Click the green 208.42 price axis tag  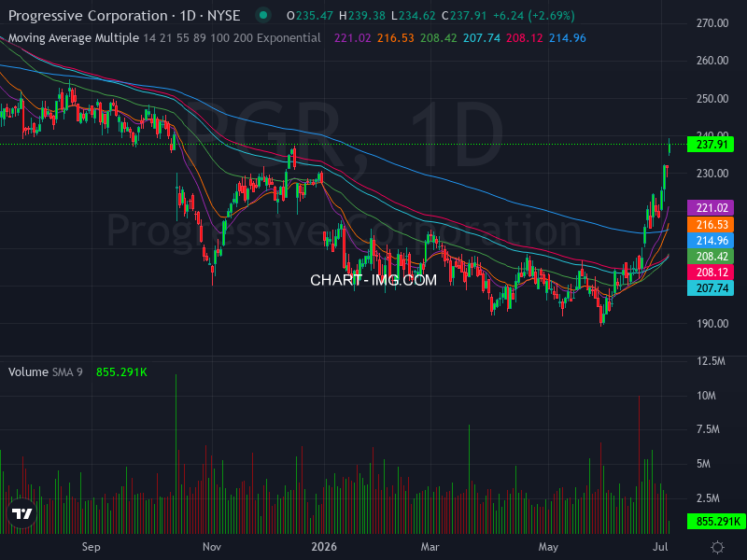point(711,256)
